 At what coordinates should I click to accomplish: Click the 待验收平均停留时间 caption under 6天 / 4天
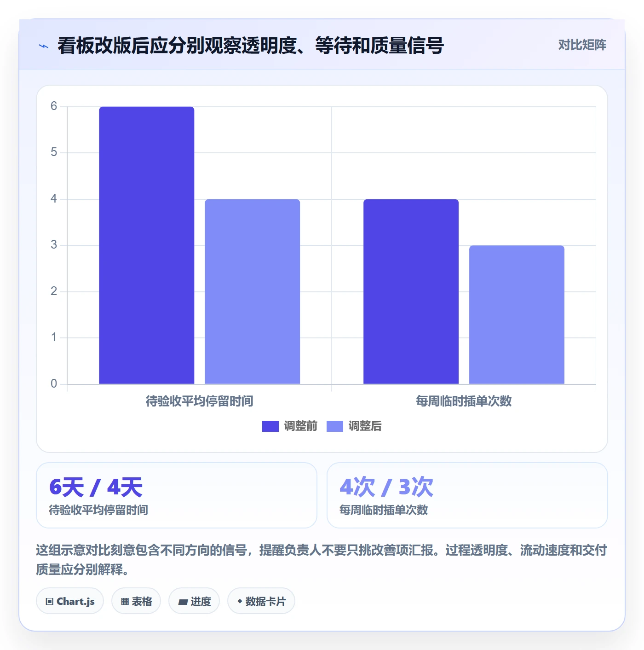coord(98,510)
